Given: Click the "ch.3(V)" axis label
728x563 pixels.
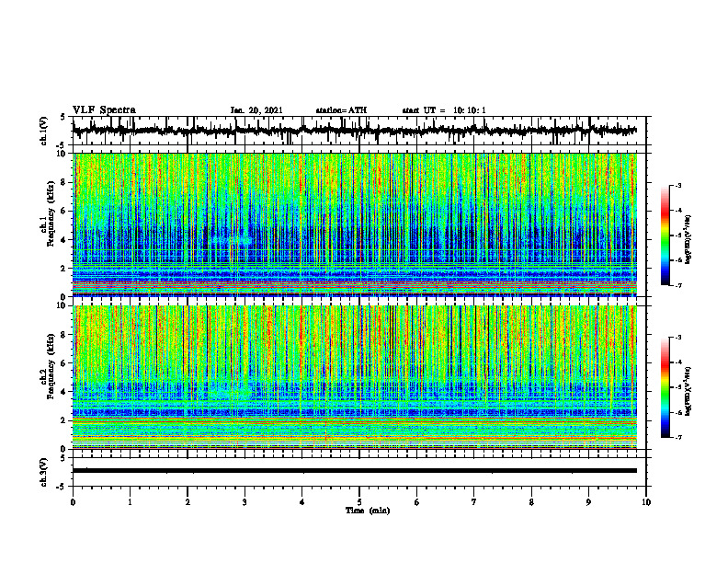Looking at the screenshot, I should (44, 473).
